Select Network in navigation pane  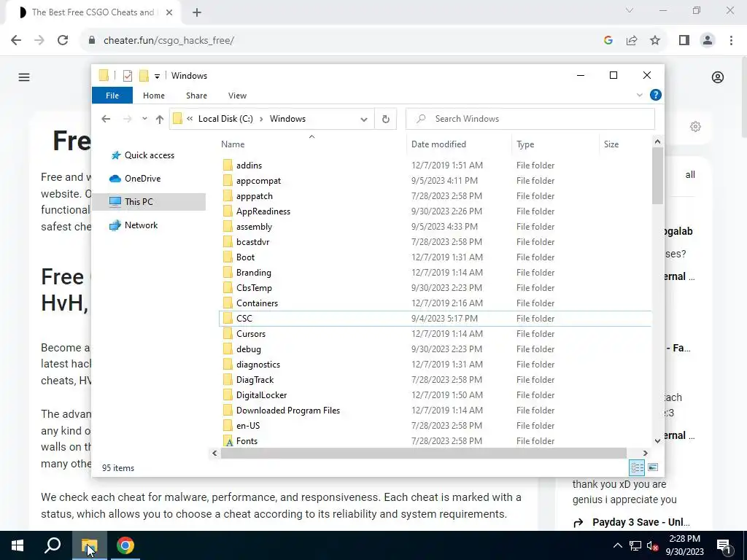141,225
